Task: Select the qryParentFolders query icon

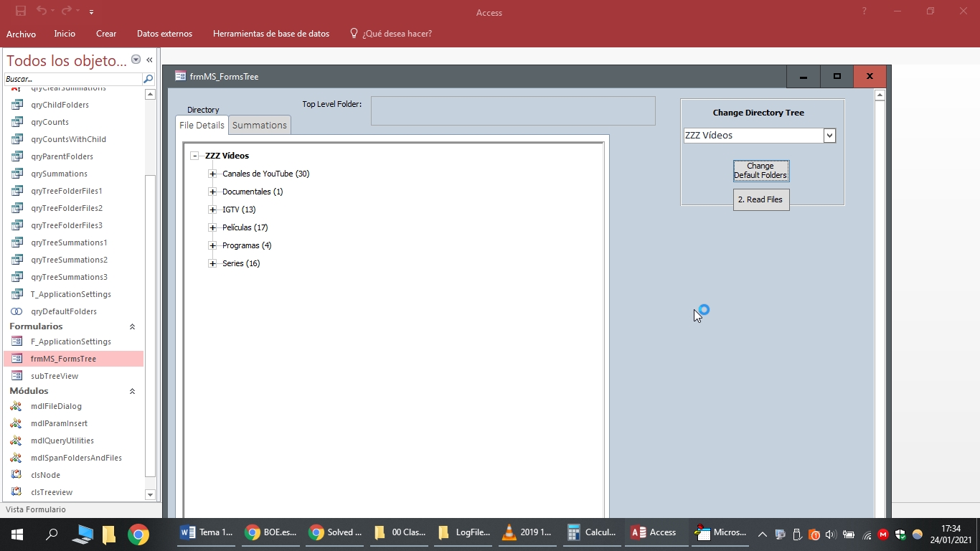Action: click(17, 156)
